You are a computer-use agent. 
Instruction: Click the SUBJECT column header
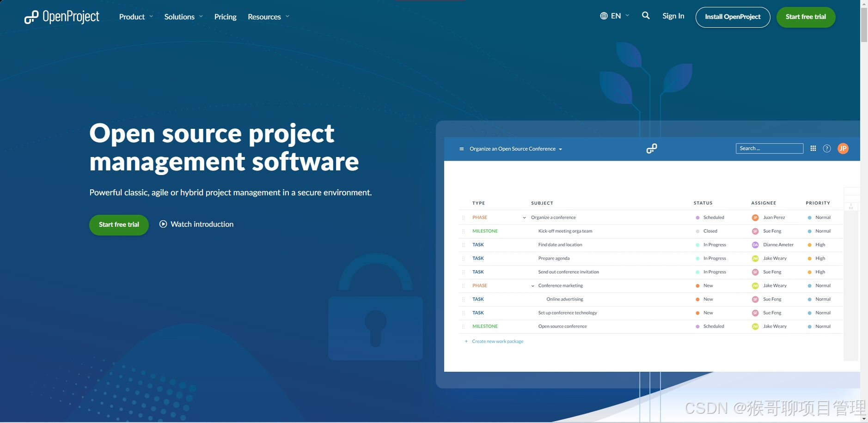pos(542,203)
